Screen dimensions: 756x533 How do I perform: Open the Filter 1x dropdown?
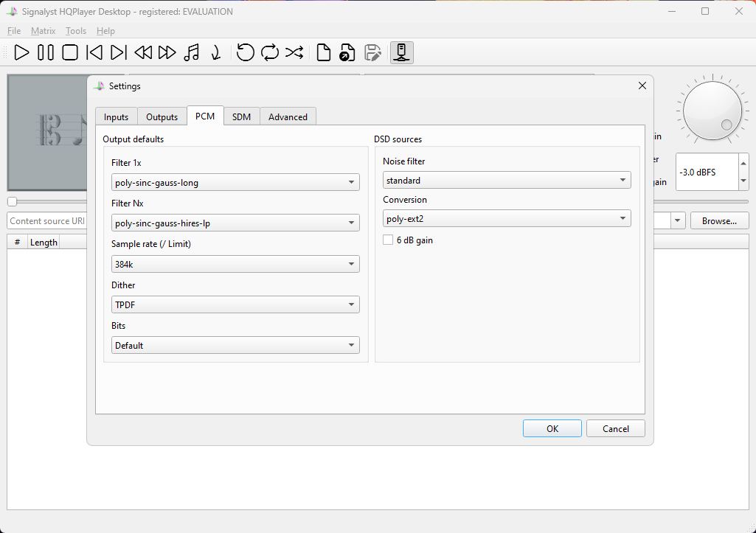pos(235,183)
